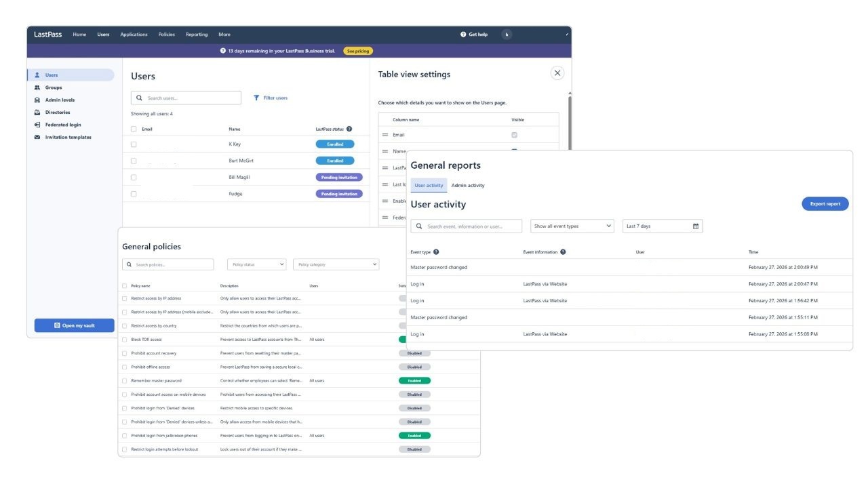Click the Restrict access by country policy name
This screenshot has width=868, height=488.
tap(154, 326)
